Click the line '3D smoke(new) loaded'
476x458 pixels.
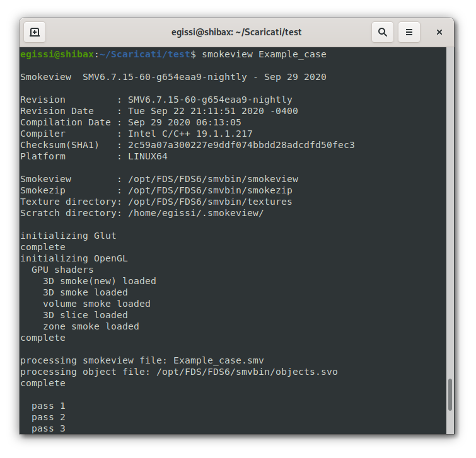pos(100,281)
